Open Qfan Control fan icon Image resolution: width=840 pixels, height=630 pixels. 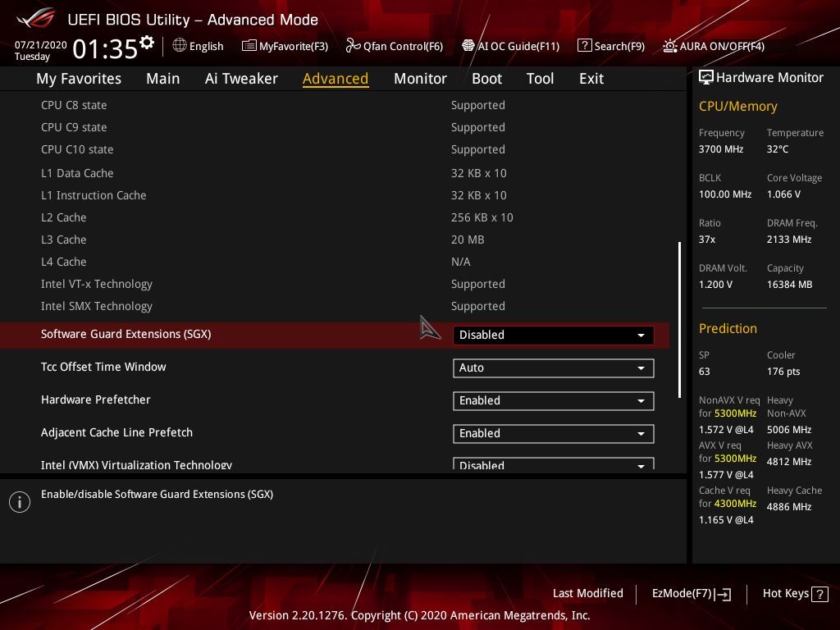353,46
